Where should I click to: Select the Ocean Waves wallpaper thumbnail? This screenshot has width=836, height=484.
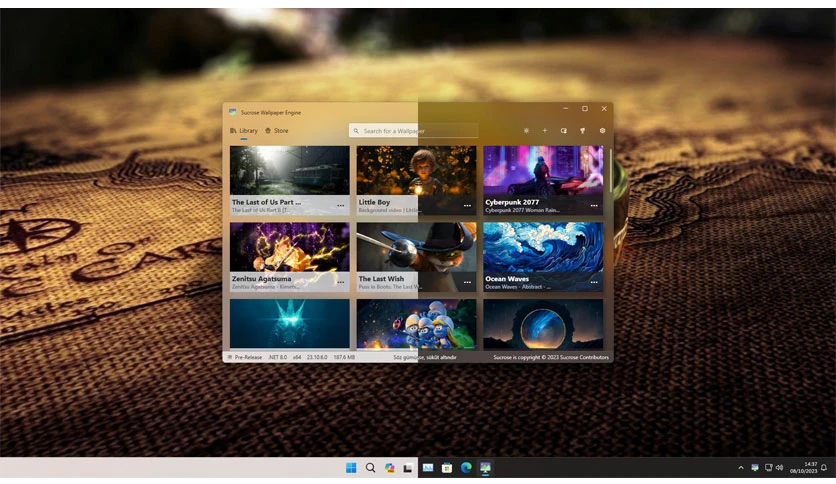[x=543, y=247]
